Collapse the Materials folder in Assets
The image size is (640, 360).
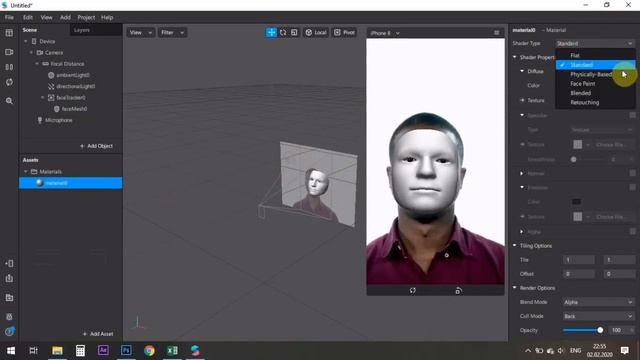26,172
